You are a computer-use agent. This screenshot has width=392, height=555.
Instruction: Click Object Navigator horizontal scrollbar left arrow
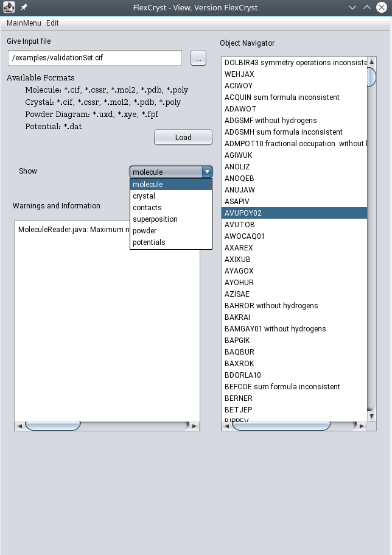[227, 426]
